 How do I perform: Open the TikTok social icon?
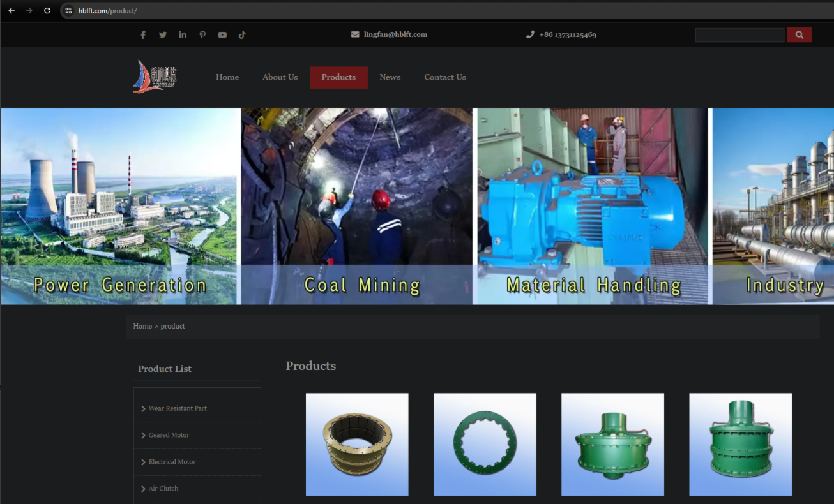pyautogui.click(x=242, y=35)
